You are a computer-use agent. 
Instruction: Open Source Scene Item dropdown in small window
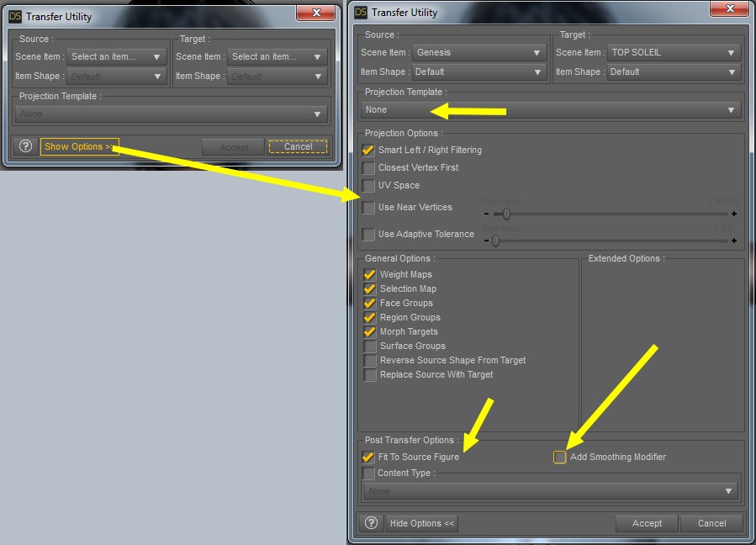(117, 57)
